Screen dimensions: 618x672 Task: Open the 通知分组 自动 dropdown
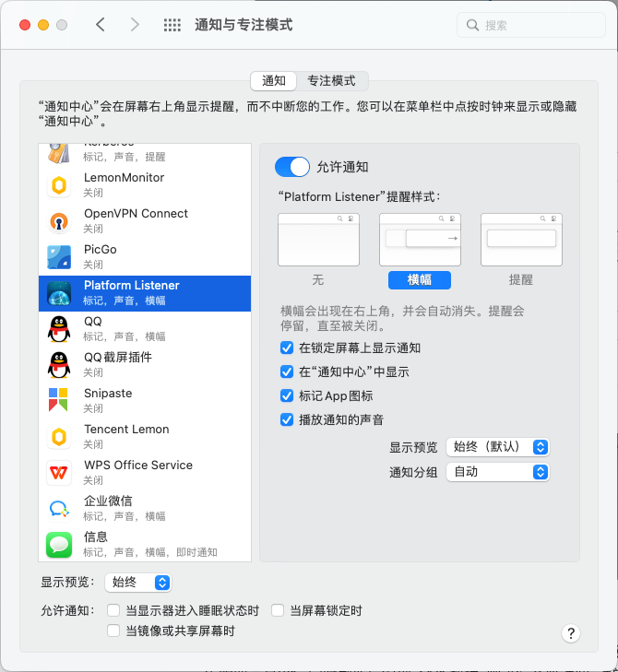click(x=497, y=472)
